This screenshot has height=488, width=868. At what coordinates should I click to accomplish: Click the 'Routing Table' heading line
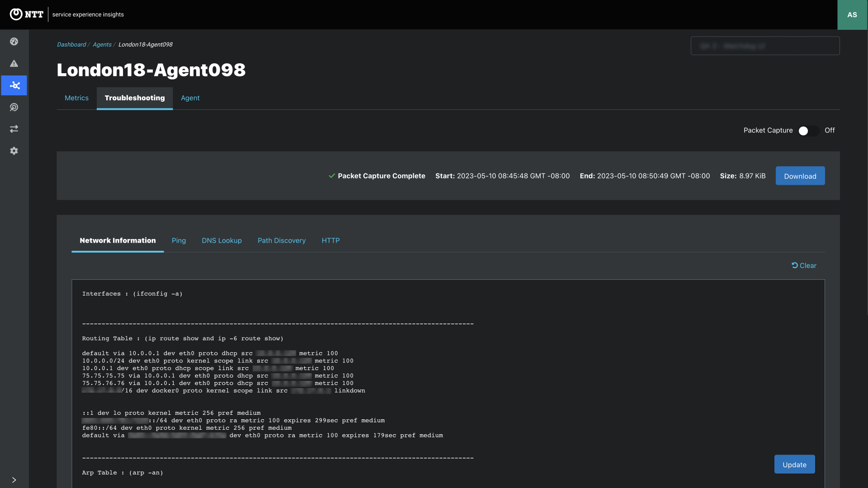point(183,338)
